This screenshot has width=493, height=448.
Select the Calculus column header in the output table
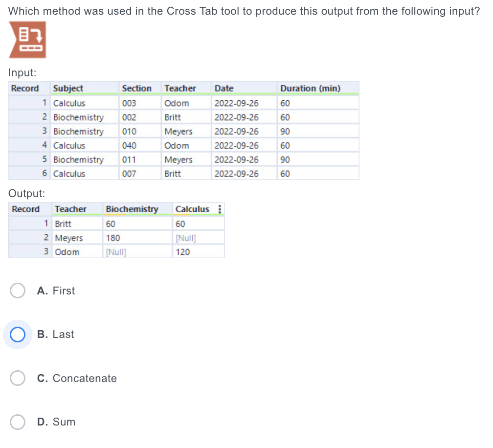coord(195,209)
